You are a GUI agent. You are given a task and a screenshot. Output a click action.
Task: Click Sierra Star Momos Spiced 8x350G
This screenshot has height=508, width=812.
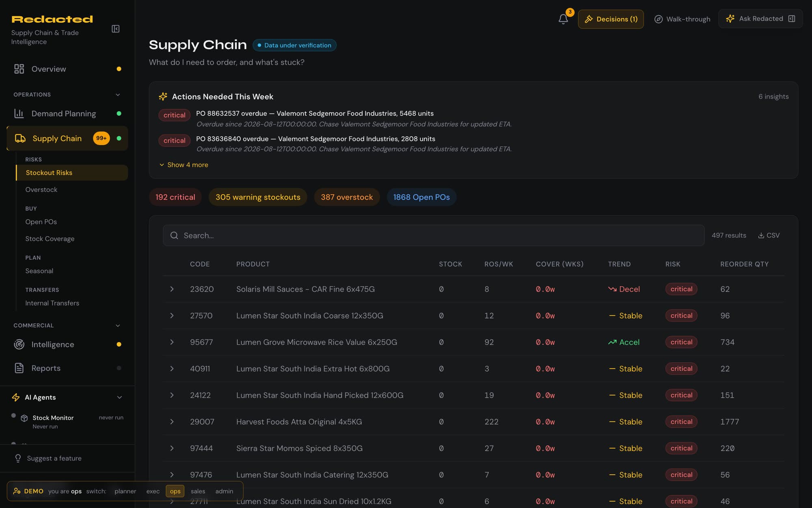[x=299, y=448]
